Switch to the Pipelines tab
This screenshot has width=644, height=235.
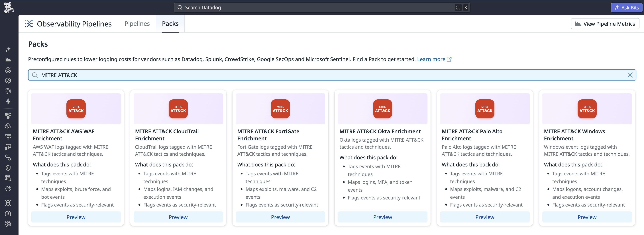click(x=137, y=24)
